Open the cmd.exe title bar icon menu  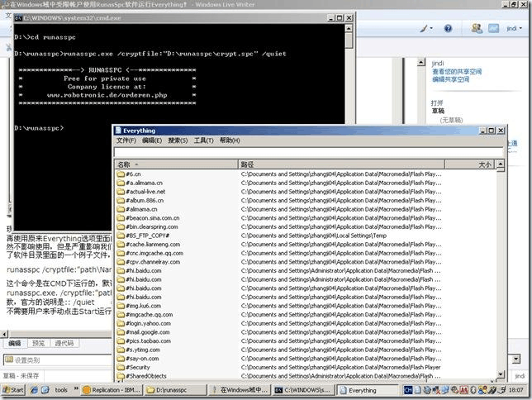(x=18, y=18)
